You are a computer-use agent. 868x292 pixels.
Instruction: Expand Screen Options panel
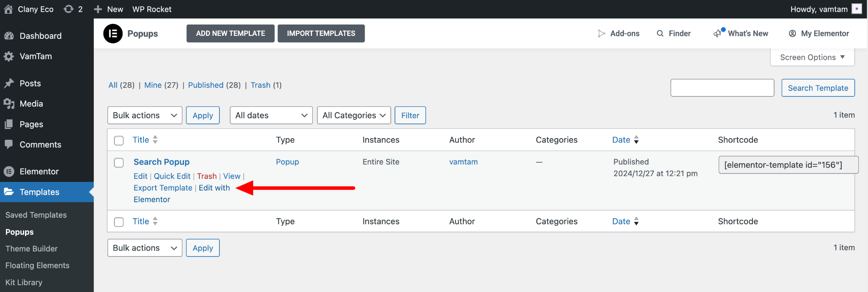812,57
